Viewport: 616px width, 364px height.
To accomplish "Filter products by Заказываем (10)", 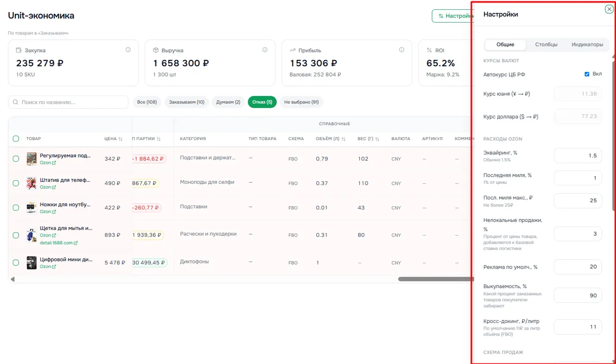I will click(x=187, y=102).
